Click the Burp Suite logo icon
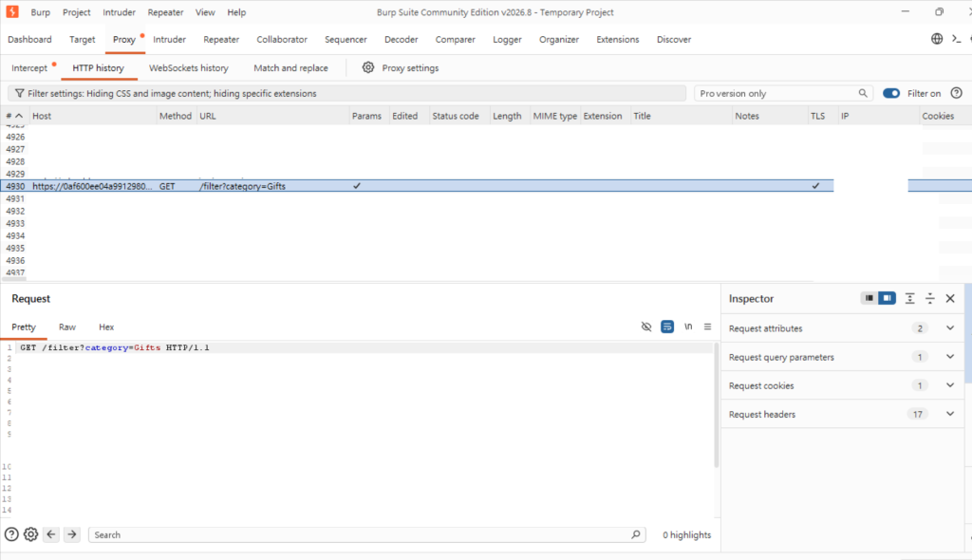Screen dimensions: 972x560 [12, 11]
